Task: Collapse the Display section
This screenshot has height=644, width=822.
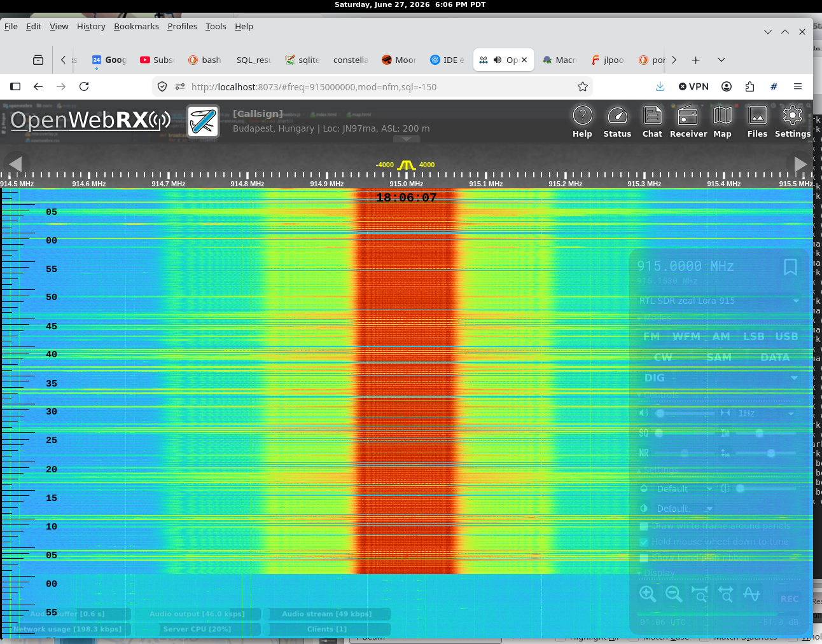Action: [656, 572]
